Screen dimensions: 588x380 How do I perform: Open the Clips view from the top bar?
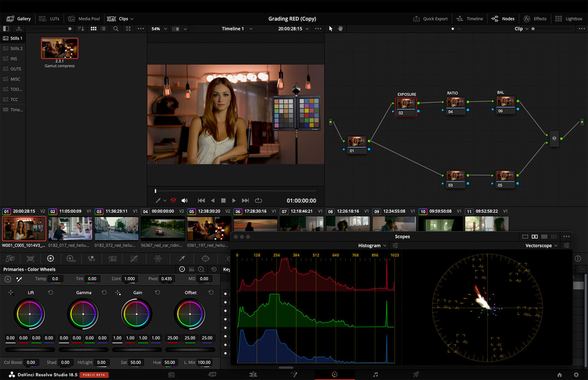(120, 19)
